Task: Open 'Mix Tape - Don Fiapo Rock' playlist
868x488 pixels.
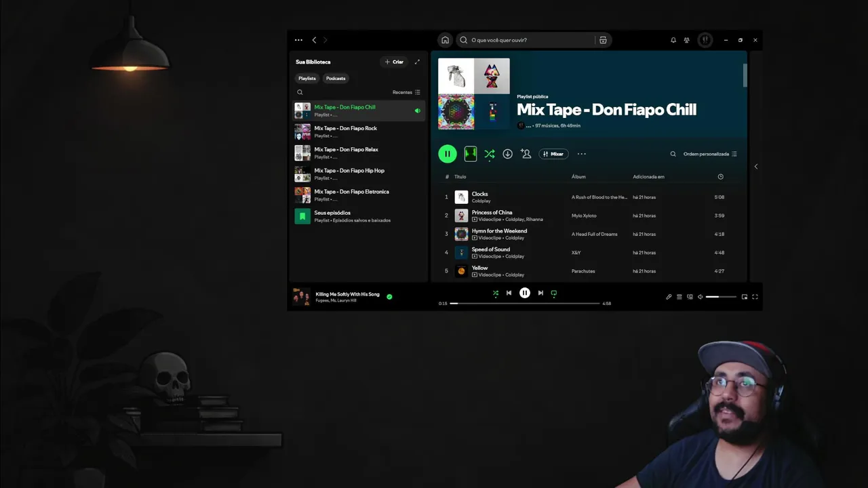Action: pos(359,131)
